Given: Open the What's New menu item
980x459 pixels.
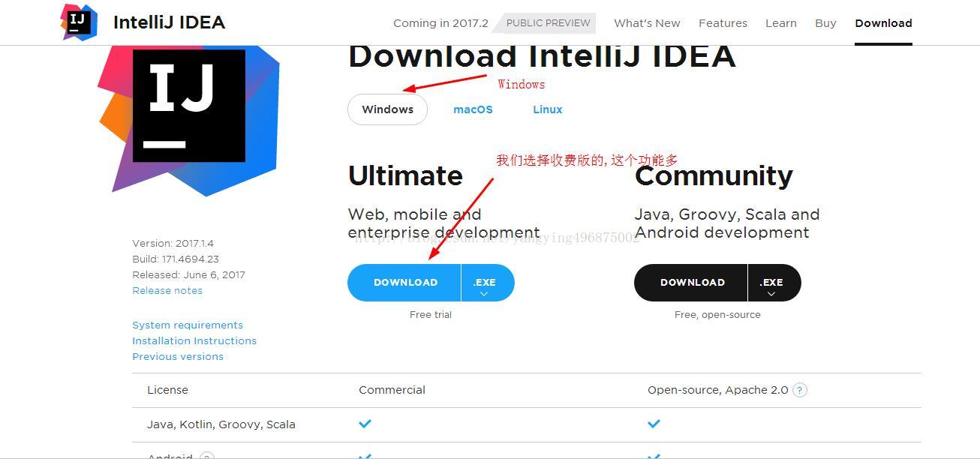Looking at the screenshot, I should click(x=647, y=23).
